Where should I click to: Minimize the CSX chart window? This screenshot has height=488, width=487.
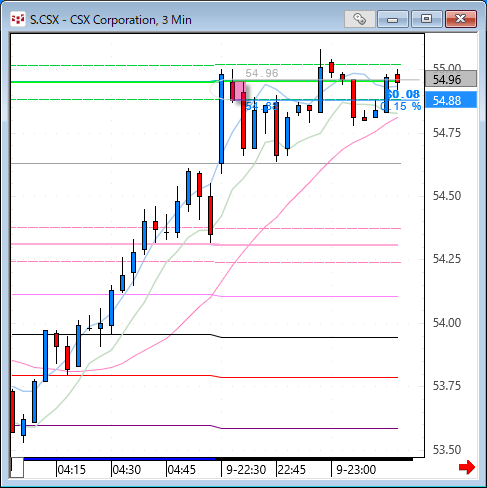pos(393,19)
